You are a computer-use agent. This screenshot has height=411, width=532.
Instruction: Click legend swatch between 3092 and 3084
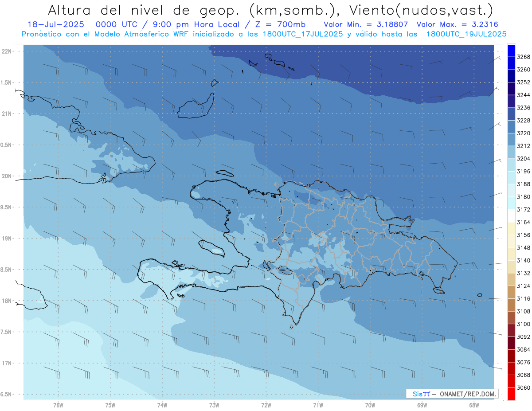pos(511,343)
